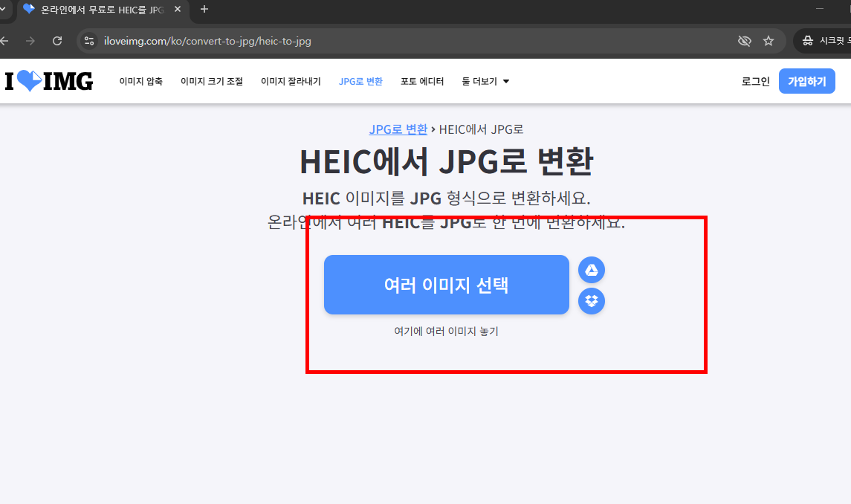Open Dropbox upload option
The image size is (851, 504).
coord(591,301)
